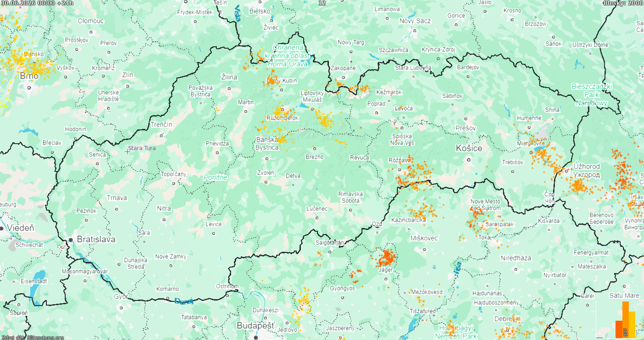This screenshot has width=644, height=340.
Task: Click the Ponitrie region label
Action: pyautogui.click(x=215, y=178)
